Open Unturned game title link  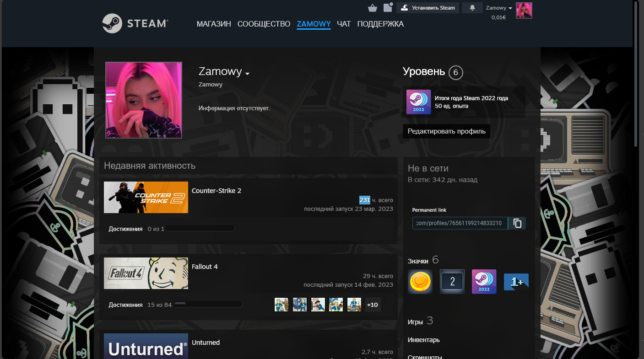[206, 343]
